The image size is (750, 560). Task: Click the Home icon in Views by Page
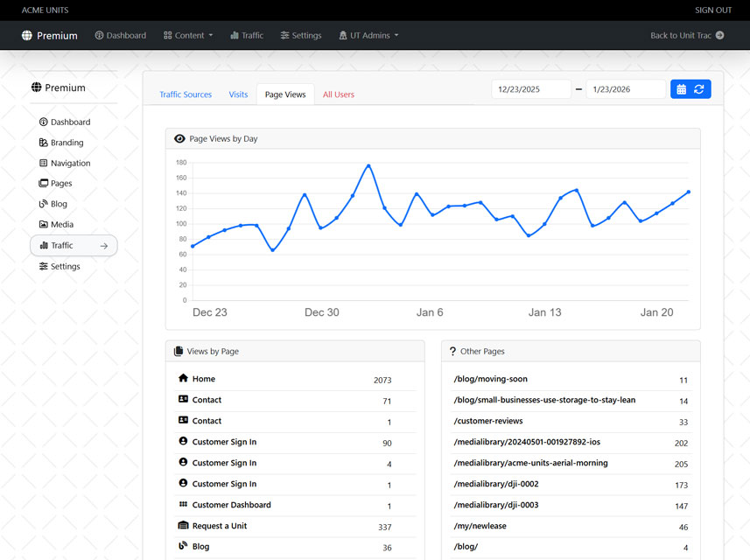(182, 378)
